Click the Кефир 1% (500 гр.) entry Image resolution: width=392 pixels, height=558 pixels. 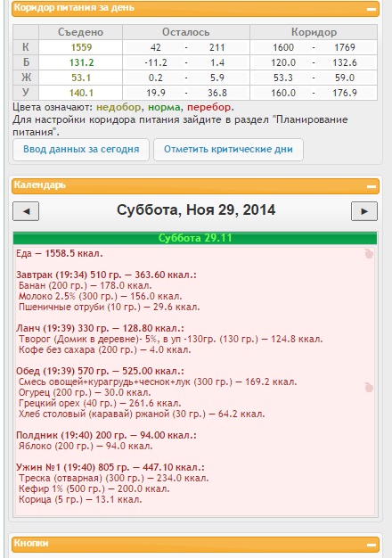(94, 489)
